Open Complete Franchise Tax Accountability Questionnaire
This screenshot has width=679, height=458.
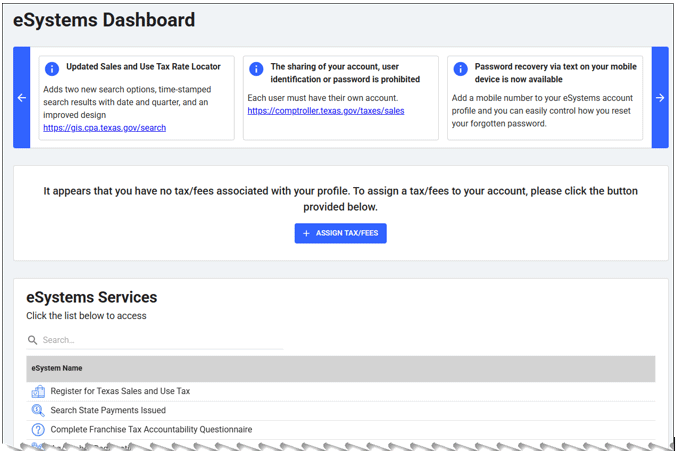(152, 429)
